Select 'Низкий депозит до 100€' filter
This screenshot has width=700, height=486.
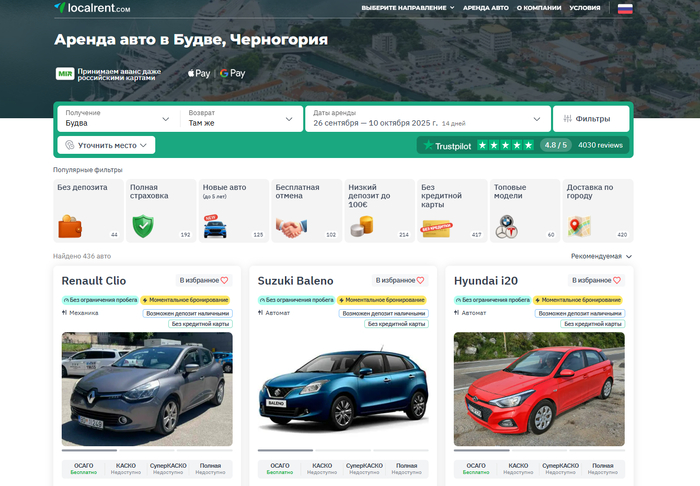coord(378,211)
